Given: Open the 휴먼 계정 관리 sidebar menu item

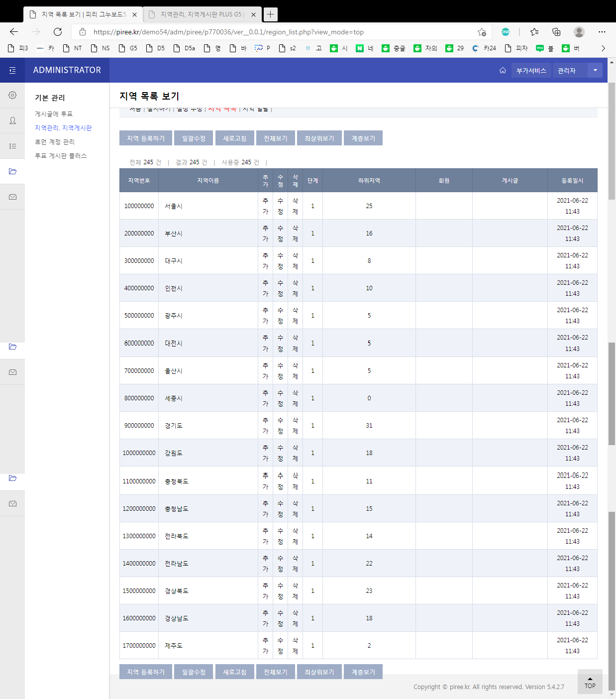Looking at the screenshot, I should pyautogui.click(x=55, y=142).
